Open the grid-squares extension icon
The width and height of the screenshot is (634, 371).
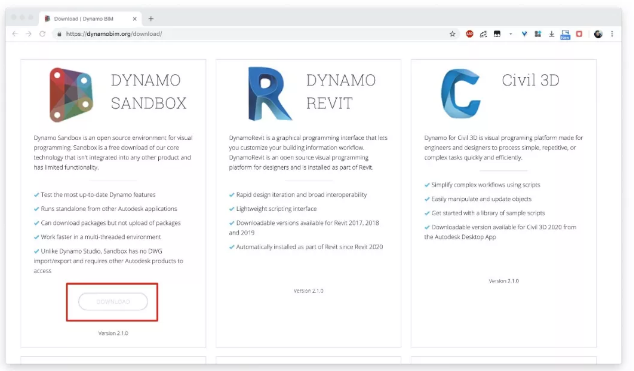[538, 34]
